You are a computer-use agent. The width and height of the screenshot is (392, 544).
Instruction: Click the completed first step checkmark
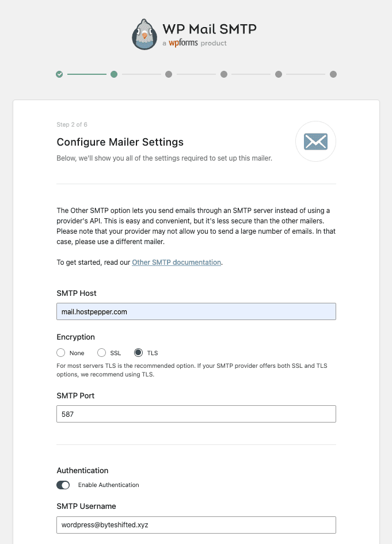pos(59,74)
